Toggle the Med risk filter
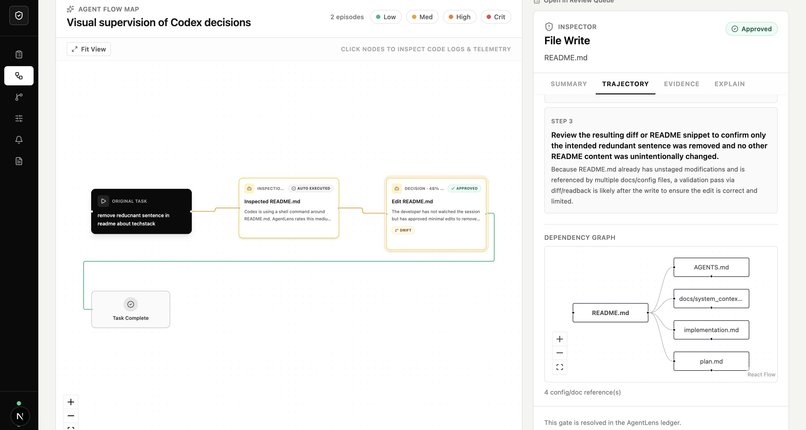Image resolution: width=806 pixels, height=430 pixels. click(x=422, y=17)
